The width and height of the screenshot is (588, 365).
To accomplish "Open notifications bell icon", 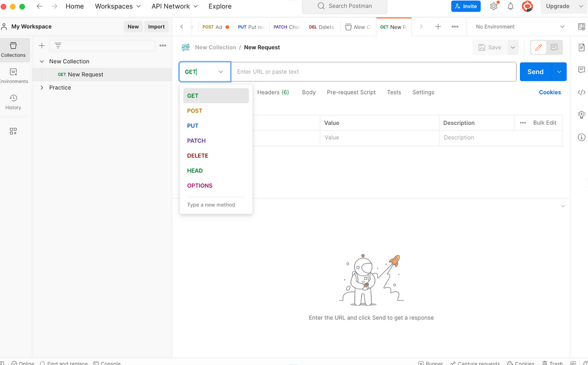I will coord(511,6).
